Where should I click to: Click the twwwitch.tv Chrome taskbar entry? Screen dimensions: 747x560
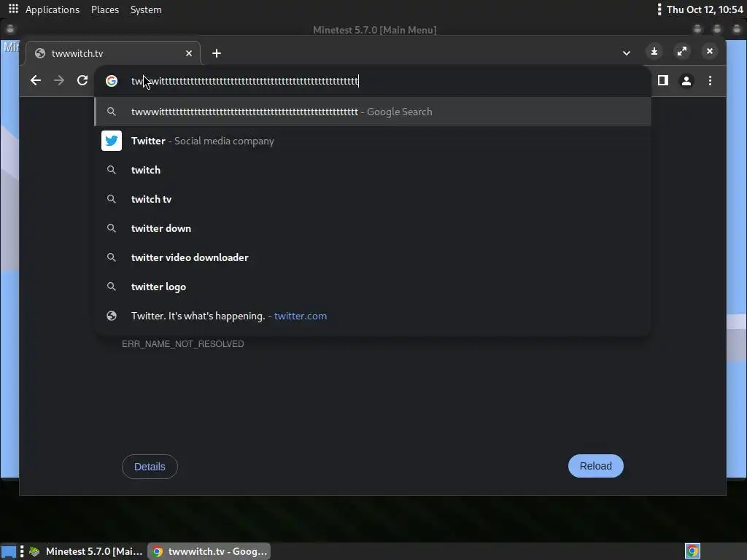(209, 551)
